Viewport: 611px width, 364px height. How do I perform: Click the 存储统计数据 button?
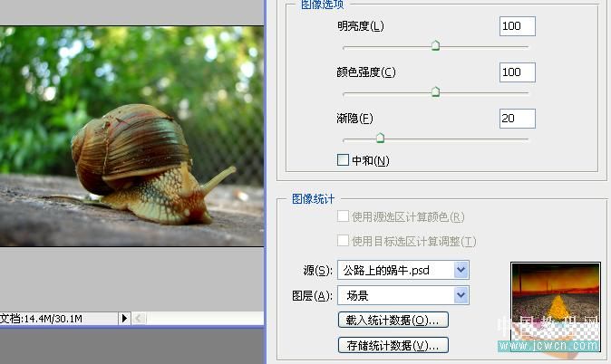pyautogui.click(x=393, y=345)
